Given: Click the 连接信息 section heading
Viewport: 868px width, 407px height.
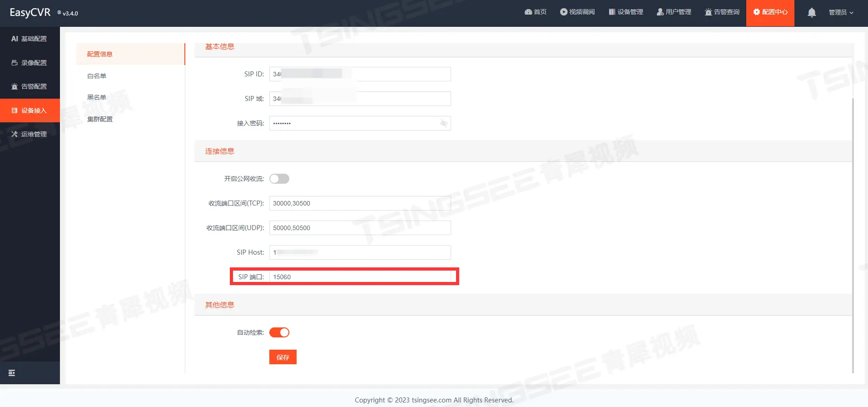Looking at the screenshot, I should coord(220,151).
